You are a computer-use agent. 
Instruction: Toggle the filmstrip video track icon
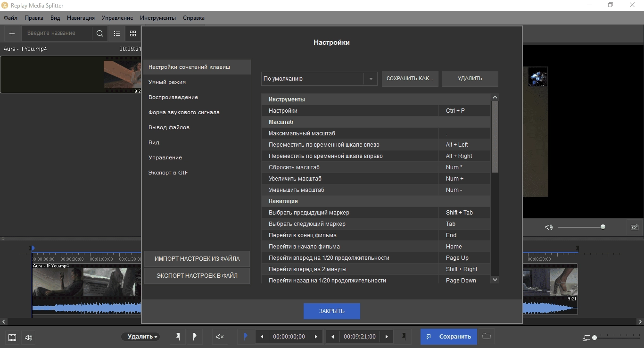12,337
